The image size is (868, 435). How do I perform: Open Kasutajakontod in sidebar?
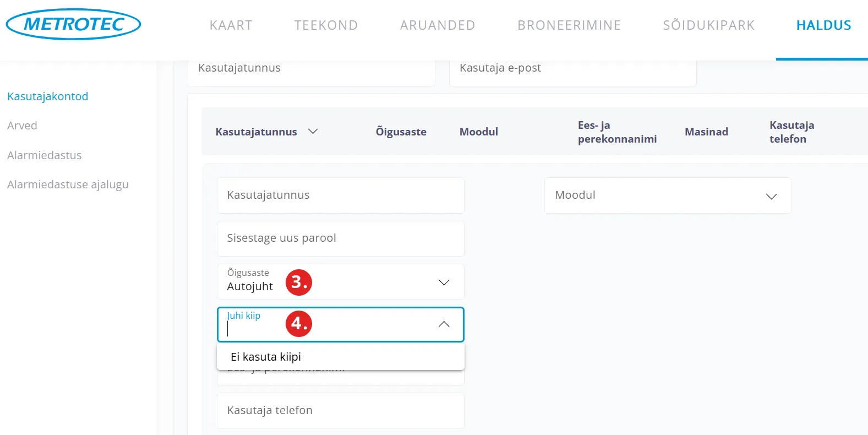coord(48,96)
